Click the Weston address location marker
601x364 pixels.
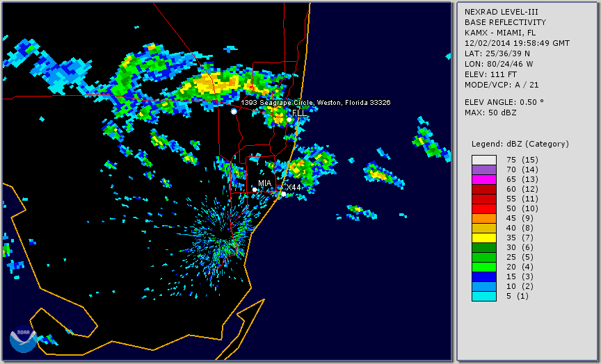(234, 111)
